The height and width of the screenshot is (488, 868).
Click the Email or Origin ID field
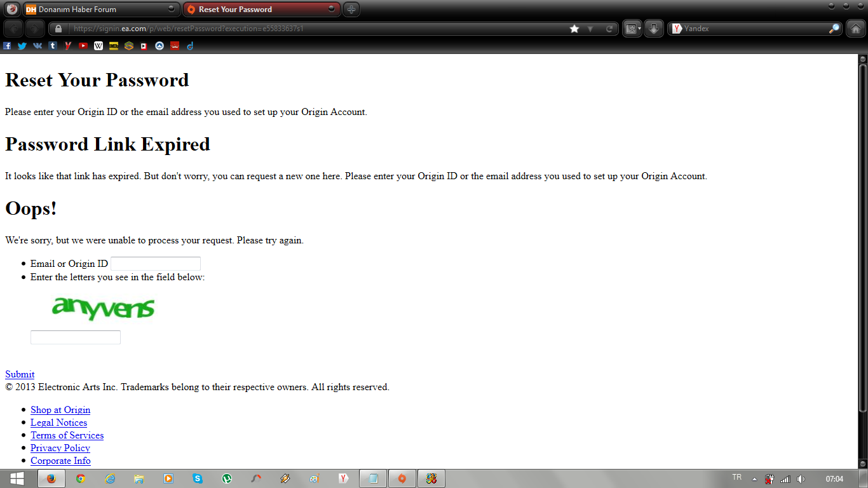(x=156, y=264)
